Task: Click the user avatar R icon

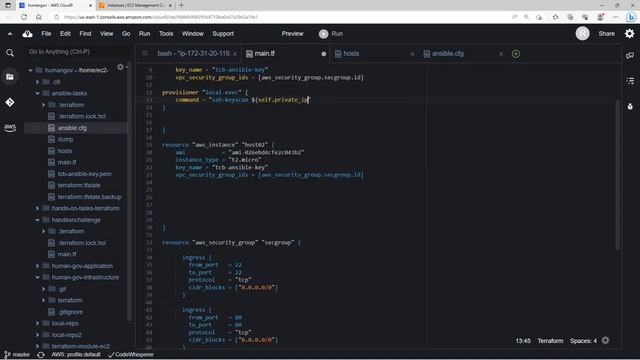Action: 582,34
